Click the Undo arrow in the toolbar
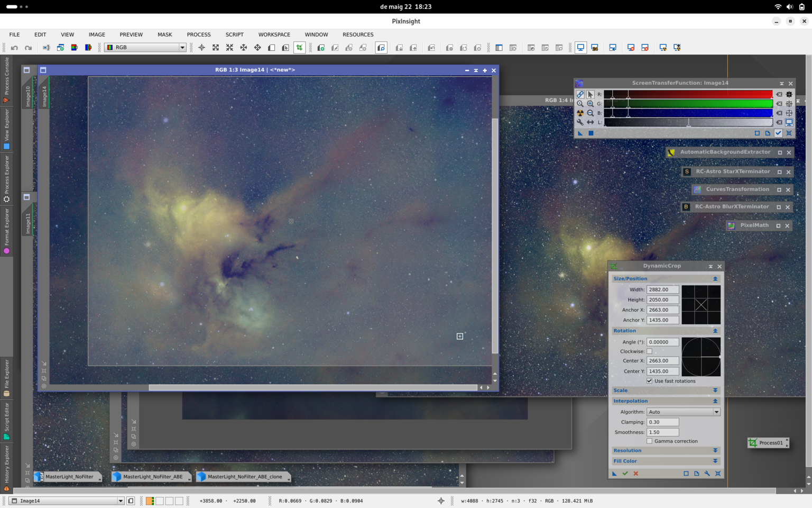Viewport: 812px width, 508px height. pyautogui.click(x=14, y=48)
